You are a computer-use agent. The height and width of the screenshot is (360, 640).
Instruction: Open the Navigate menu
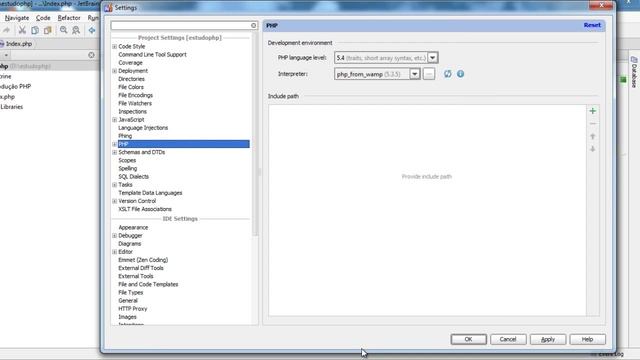(17, 18)
